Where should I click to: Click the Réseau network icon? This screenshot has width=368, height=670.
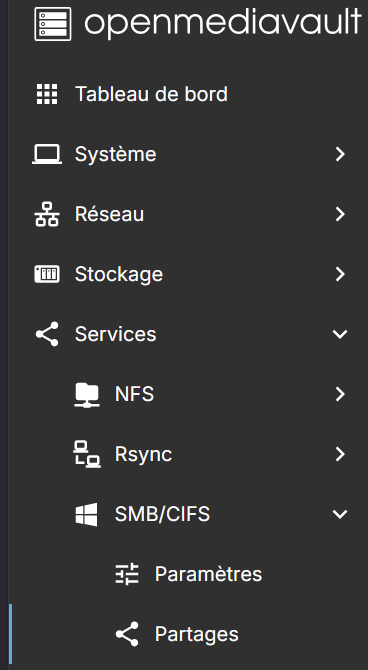47,214
